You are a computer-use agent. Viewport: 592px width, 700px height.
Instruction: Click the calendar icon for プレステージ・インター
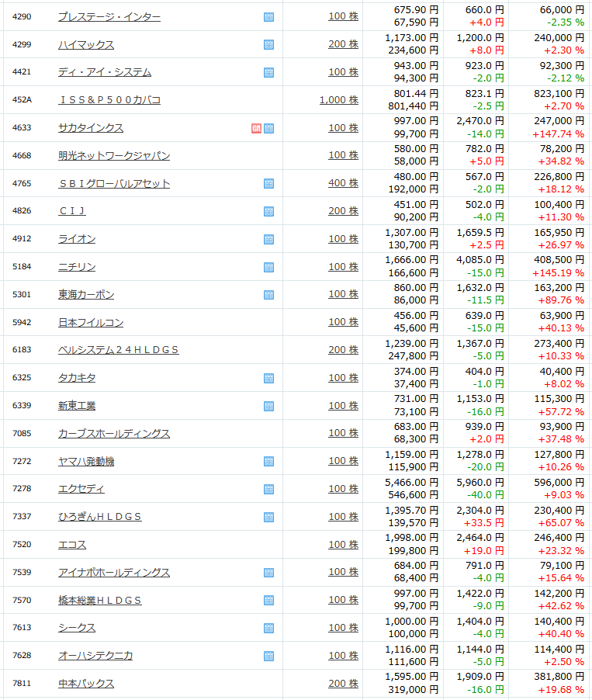(x=268, y=17)
